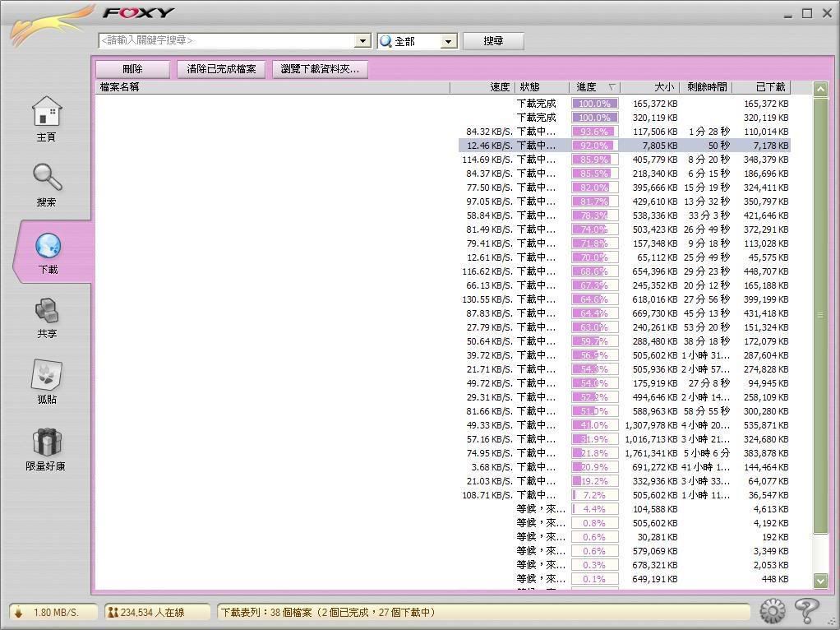The width and height of the screenshot is (840, 630).
Task: Click 瀏覽下載資料夾 button
Action: click(x=320, y=69)
